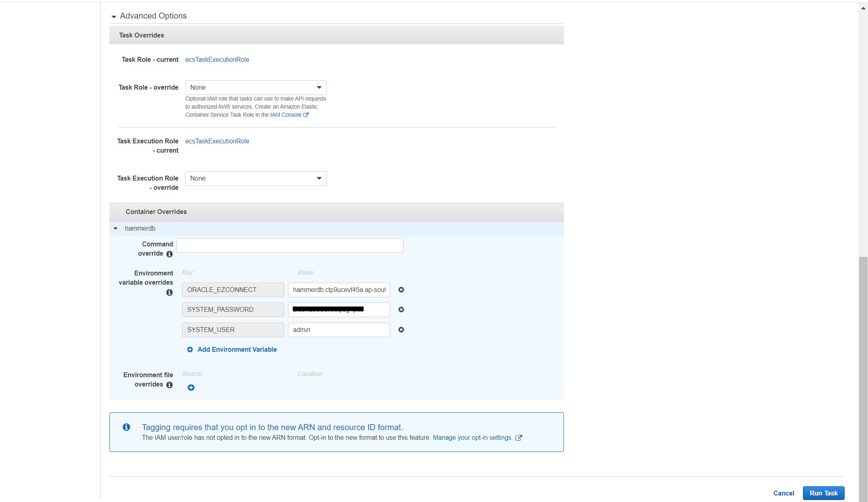This screenshot has width=868, height=502.
Task: Open Task Execution Role override dropdown
Action: pyautogui.click(x=256, y=179)
